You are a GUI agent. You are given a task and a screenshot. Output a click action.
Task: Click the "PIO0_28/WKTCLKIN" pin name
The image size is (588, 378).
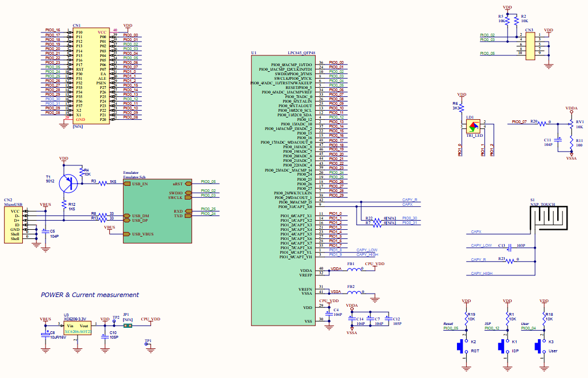coord(293,193)
